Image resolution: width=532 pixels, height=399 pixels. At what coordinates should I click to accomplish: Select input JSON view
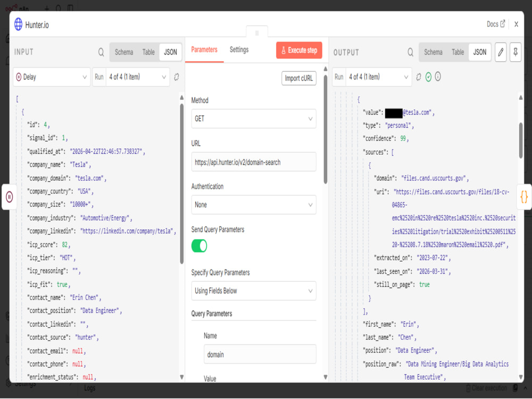tap(170, 52)
